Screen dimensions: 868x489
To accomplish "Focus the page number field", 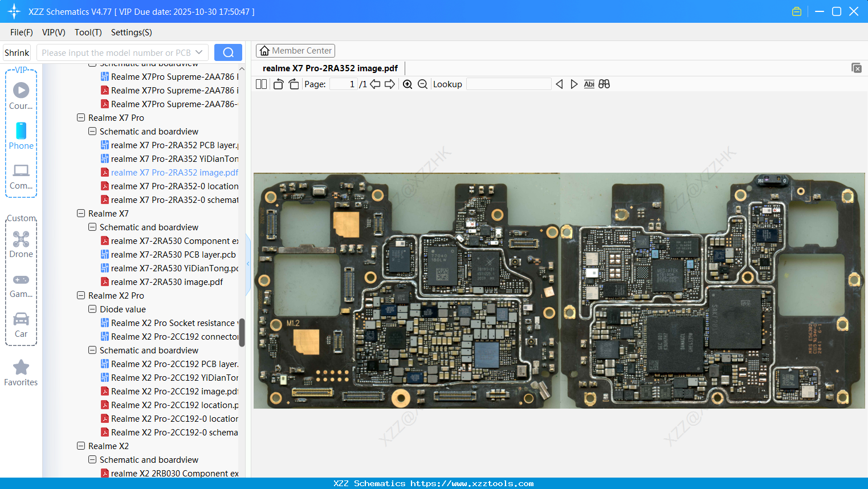I will (x=343, y=84).
